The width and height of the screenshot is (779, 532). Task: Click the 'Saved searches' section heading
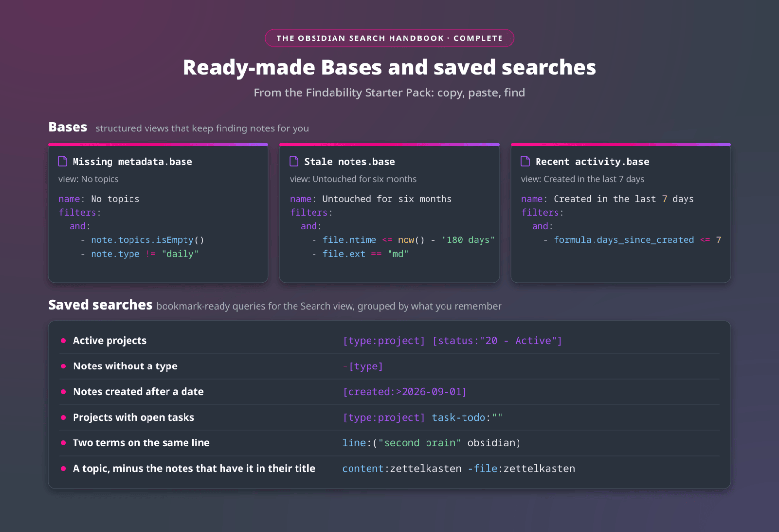100,305
